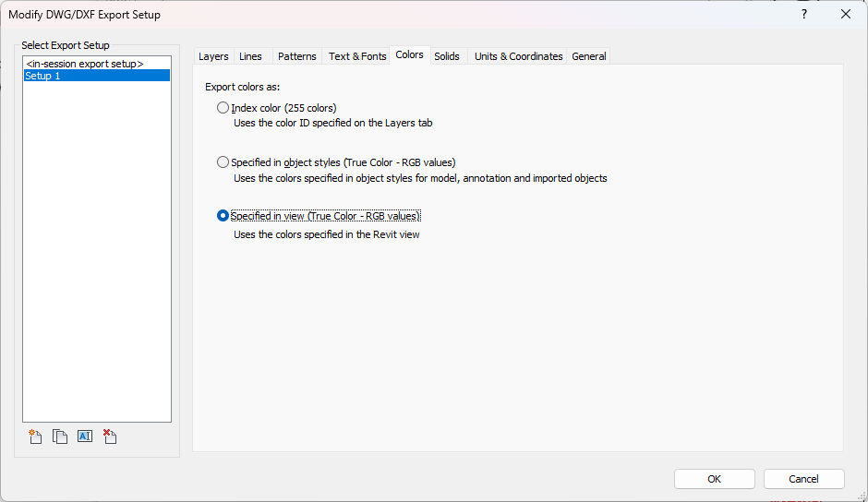Switch to the Solids tab
This screenshot has height=502, width=868.
[x=447, y=56]
